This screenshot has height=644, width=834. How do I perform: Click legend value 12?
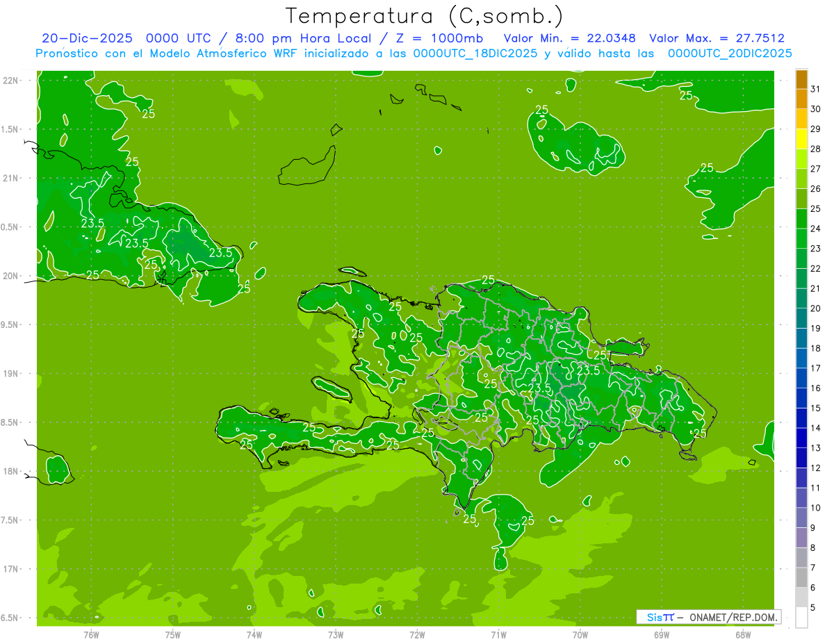[x=815, y=468]
